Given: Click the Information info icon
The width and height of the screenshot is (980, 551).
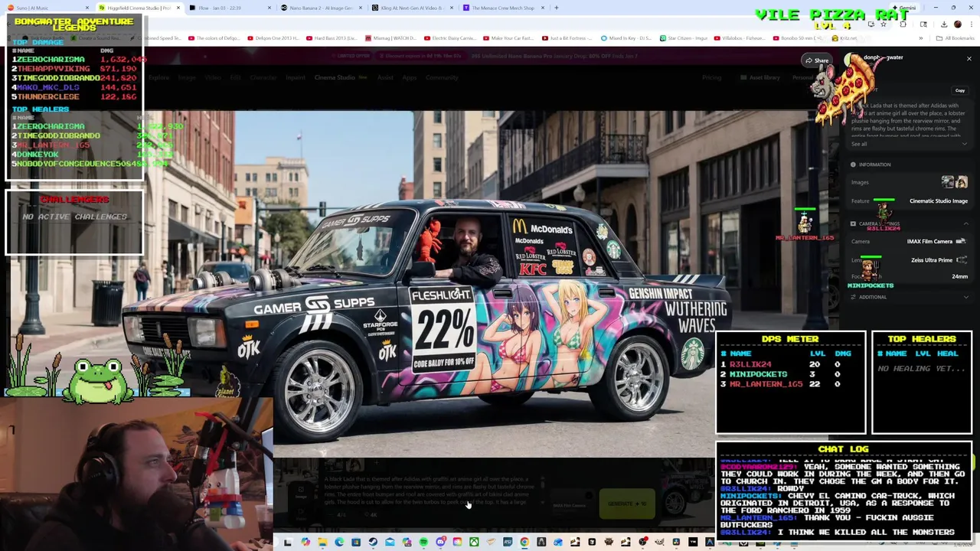Looking at the screenshot, I should click(x=853, y=165).
